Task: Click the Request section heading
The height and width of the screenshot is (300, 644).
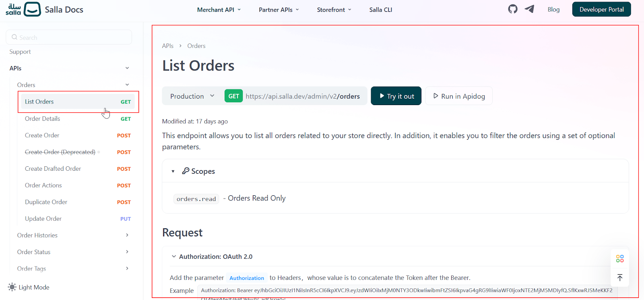Action: coord(182,233)
